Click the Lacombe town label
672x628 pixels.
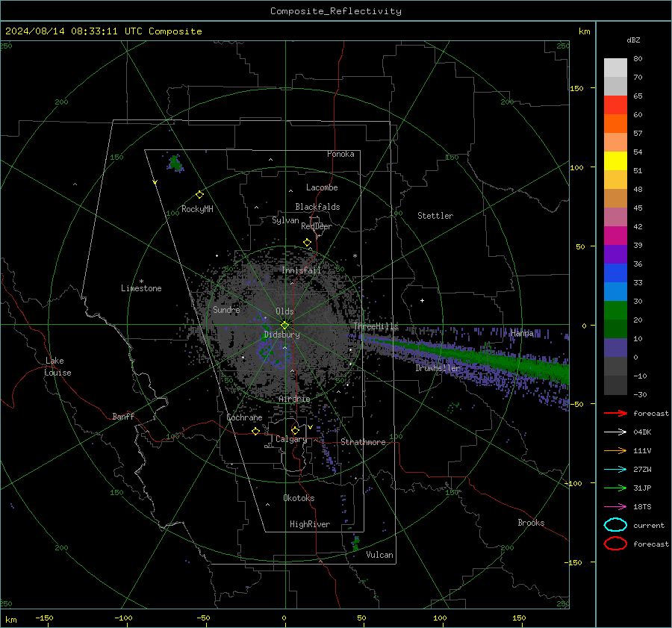[322, 187]
